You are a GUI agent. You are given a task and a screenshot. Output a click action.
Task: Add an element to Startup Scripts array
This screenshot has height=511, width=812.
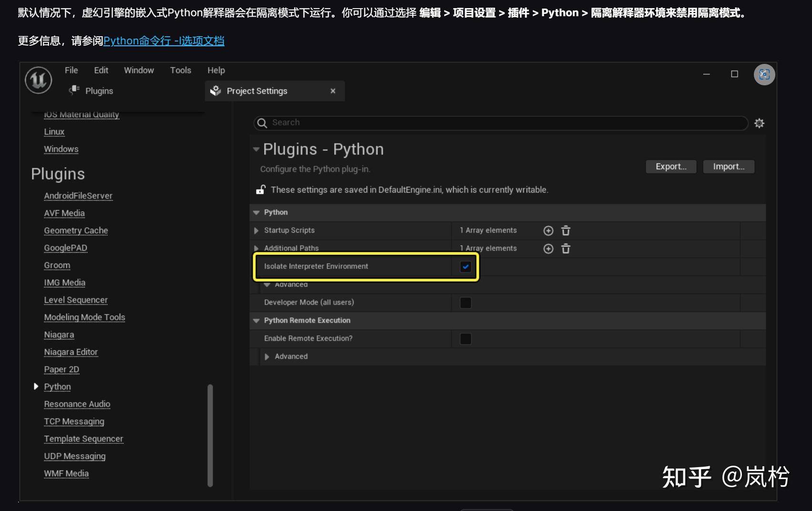[548, 230]
